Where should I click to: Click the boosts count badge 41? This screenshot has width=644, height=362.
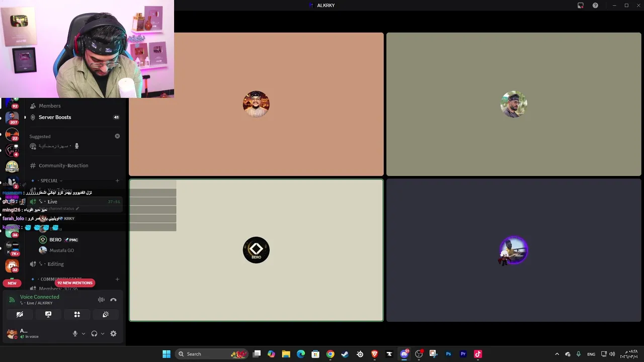116,117
